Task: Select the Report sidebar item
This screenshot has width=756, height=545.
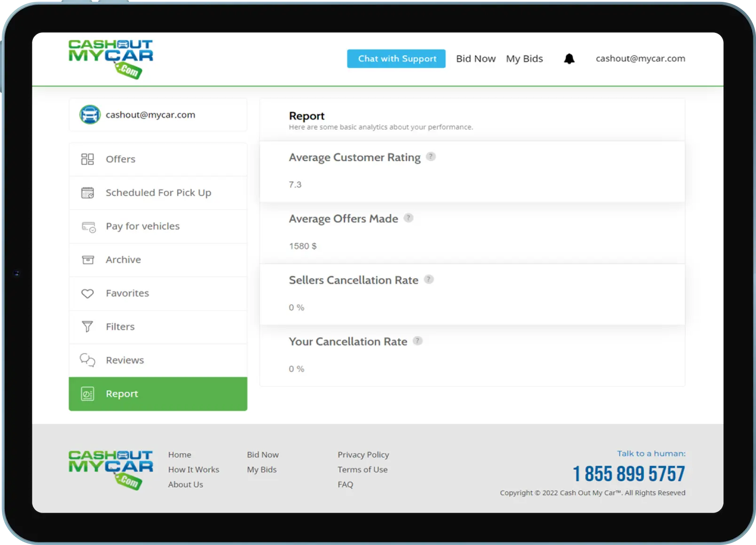Action: point(158,394)
